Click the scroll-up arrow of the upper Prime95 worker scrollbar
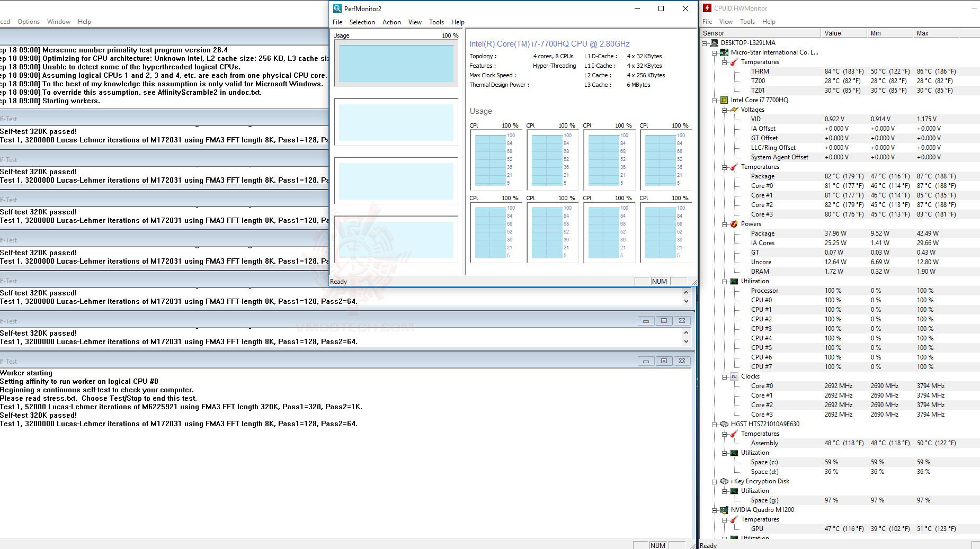 (686, 292)
